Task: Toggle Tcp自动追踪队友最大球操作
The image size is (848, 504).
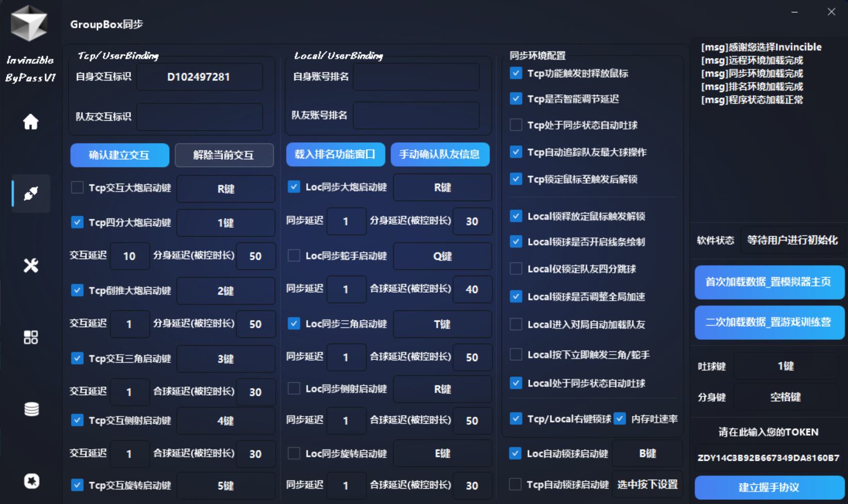Action: [x=516, y=152]
